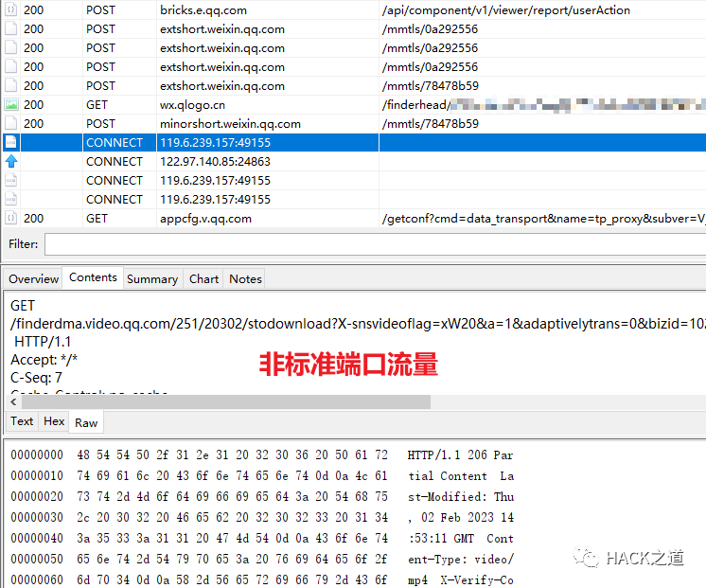Click the /finderhead/ path cell

tap(543, 104)
